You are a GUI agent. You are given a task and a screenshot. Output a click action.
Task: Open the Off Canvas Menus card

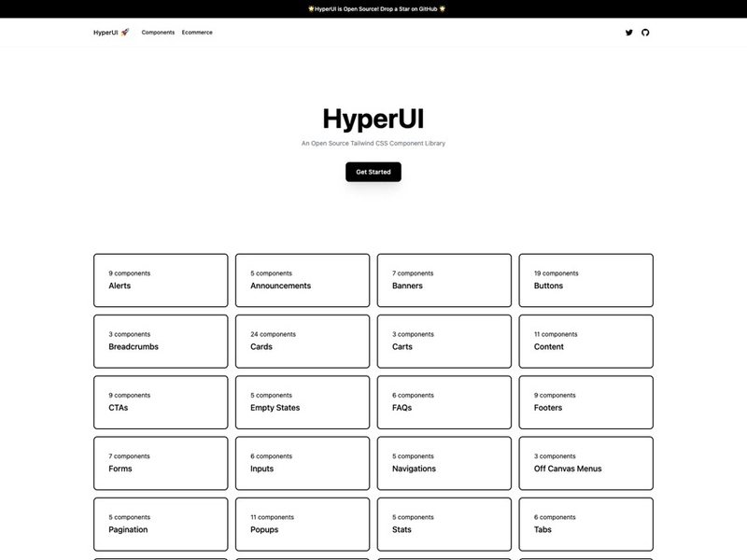coord(586,463)
